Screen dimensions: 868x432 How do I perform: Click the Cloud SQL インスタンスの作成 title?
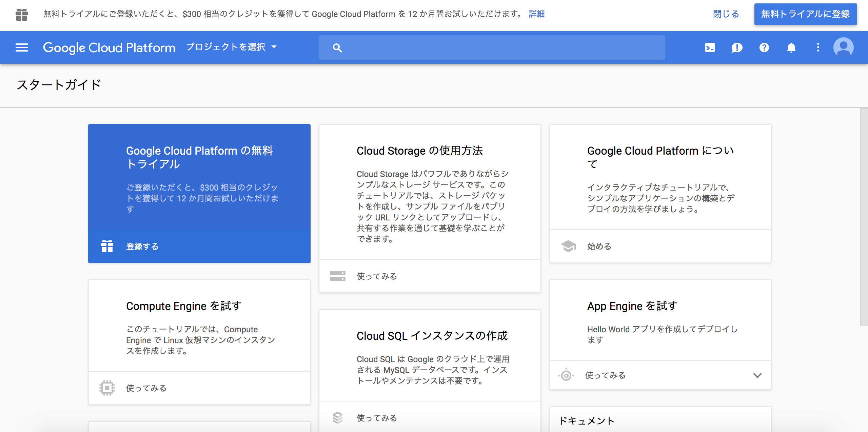(x=432, y=336)
